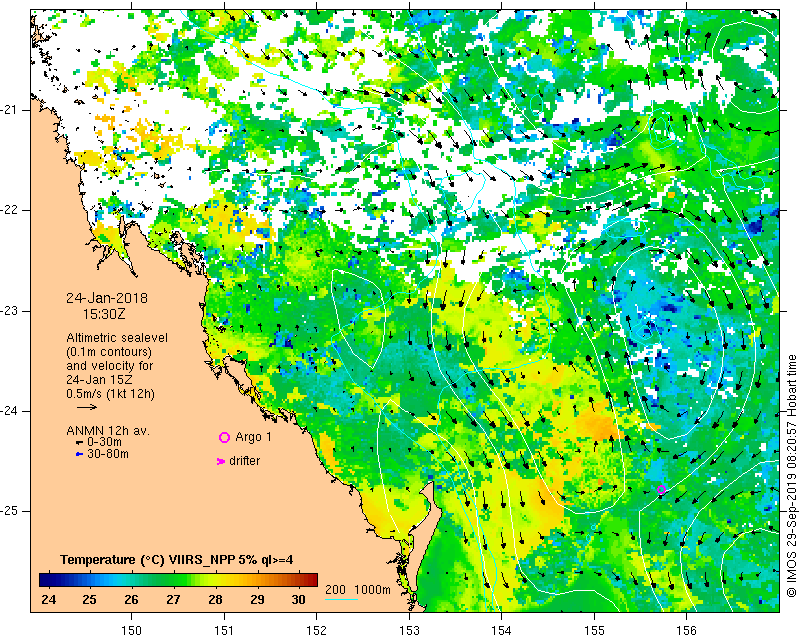Click the IMOS copyright timestamp text
800x640 pixels.
792,476
